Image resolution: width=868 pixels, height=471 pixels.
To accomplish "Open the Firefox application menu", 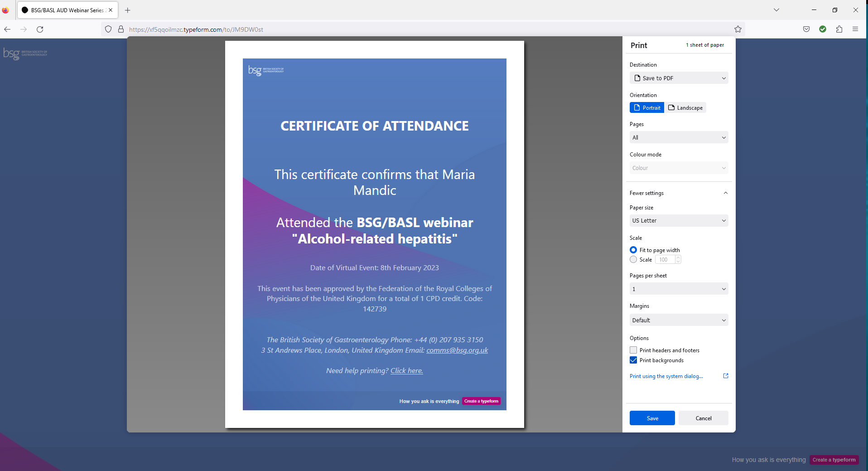I will click(x=855, y=29).
